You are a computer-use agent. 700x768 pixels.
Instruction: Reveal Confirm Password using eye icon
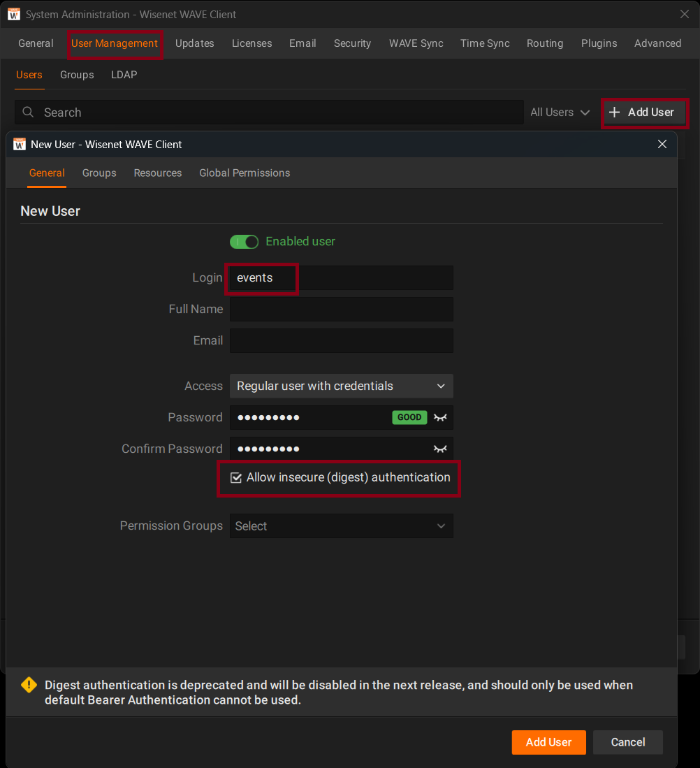[439, 449]
